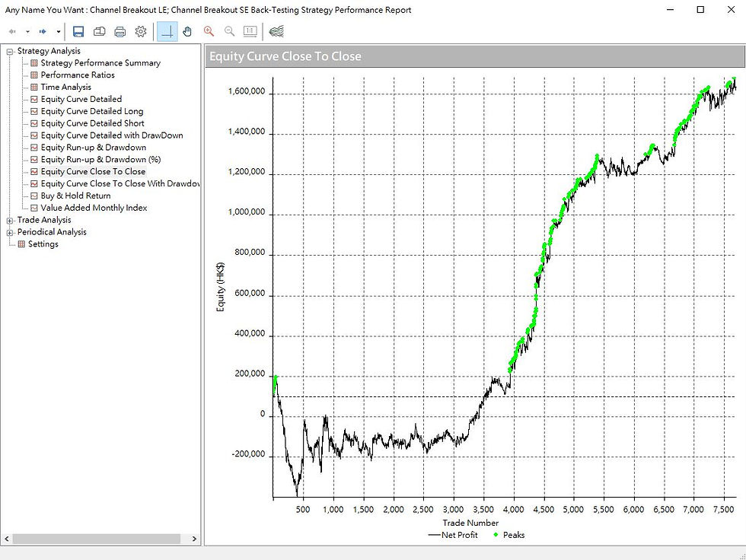Click the Net Profit legend entry
This screenshot has height=560, width=746.
tap(453, 535)
